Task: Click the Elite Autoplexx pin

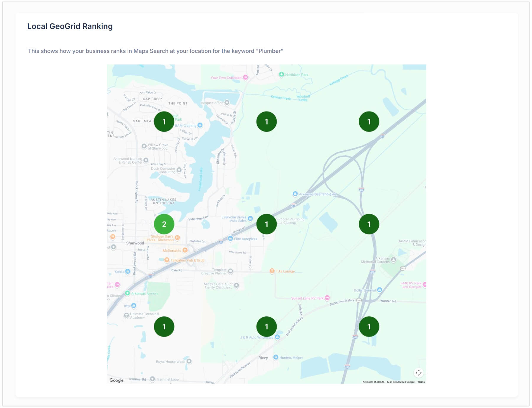Action: (x=230, y=239)
